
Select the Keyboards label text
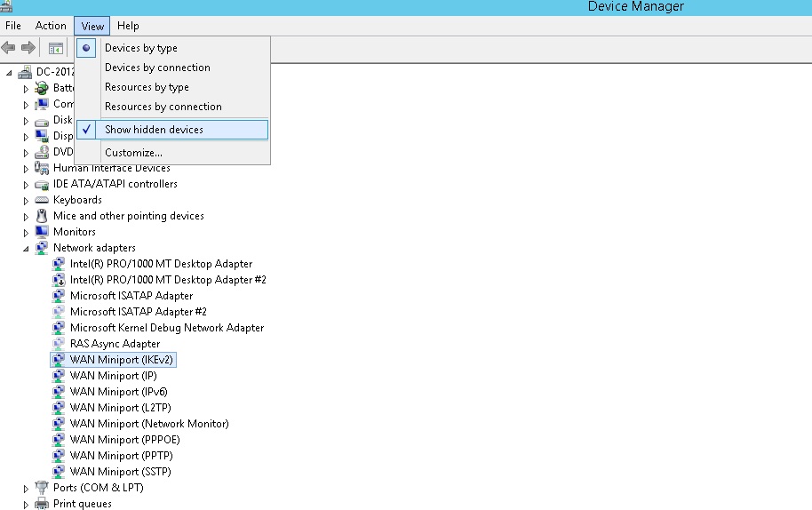tap(77, 200)
